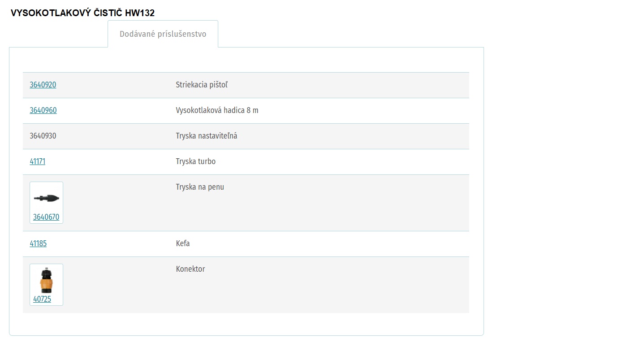Image resolution: width=644 pixels, height=343 pixels.
Task: Click the 40725 thumbnail card frame
Action: tap(47, 285)
